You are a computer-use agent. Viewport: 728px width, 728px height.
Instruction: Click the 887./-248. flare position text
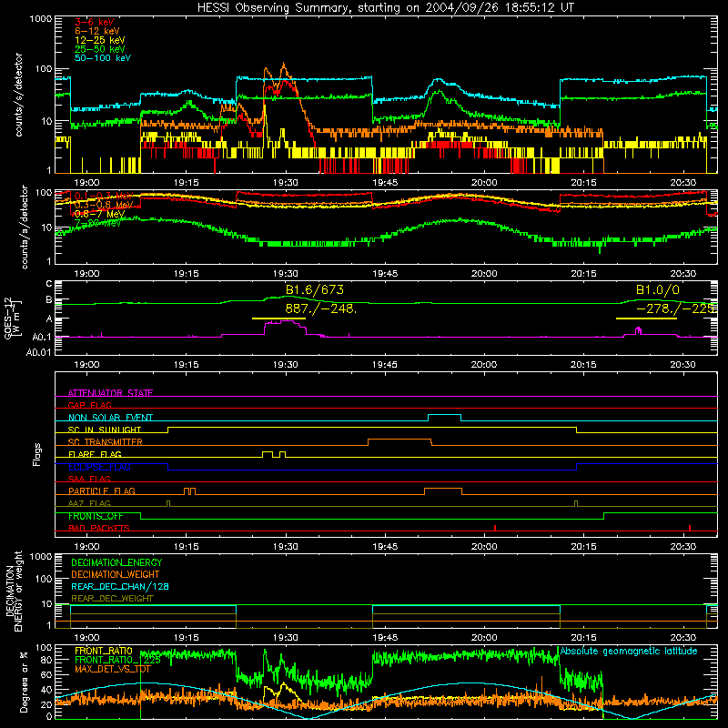tap(321, 308)
